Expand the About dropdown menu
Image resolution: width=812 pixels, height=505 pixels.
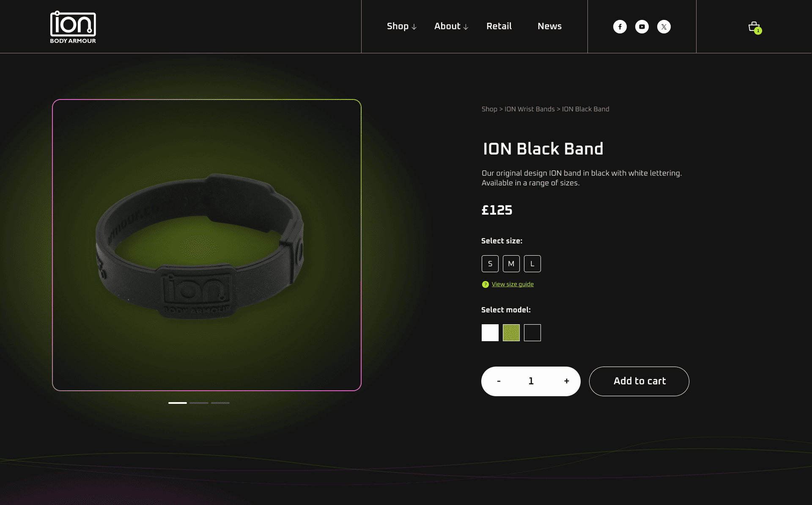coord(451,26)
